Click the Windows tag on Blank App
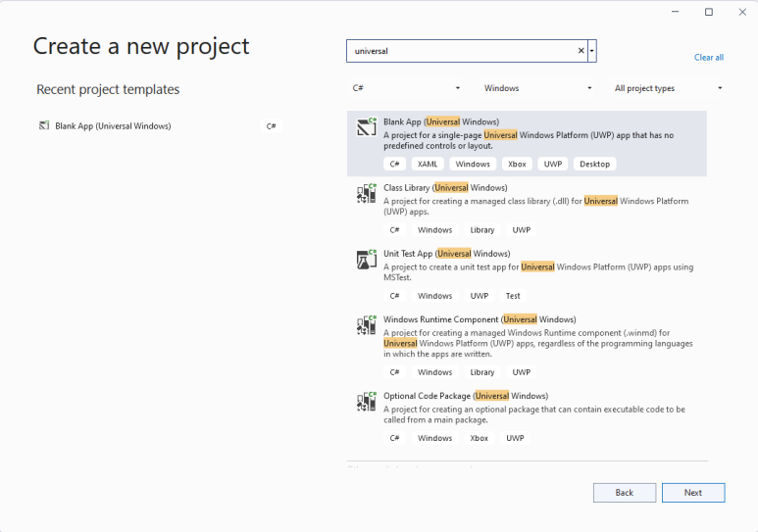758x532 pixels. (473, 164)
